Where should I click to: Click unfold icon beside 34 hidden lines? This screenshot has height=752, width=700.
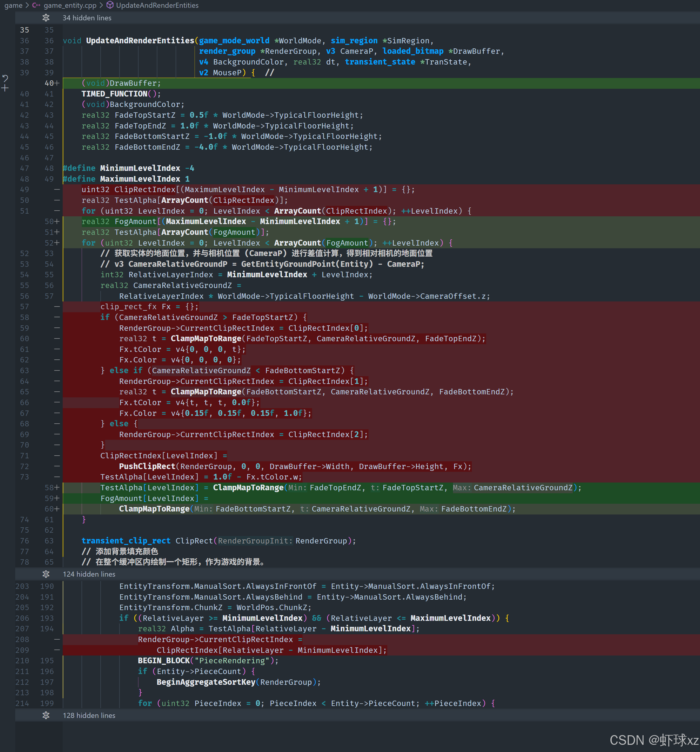point(46,18)
